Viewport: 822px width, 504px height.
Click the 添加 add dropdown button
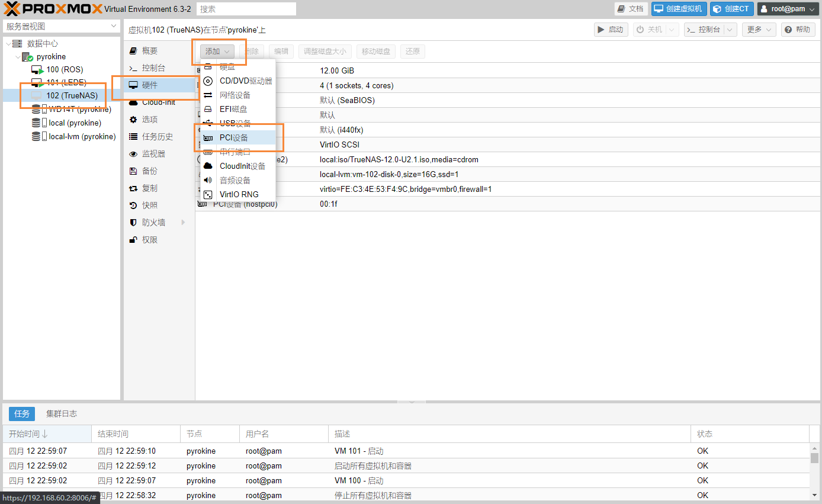217,52
